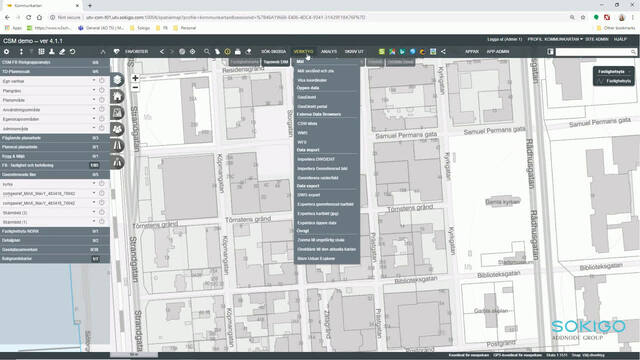This screenshot has height=360, width=640.
Task: Expand the Bakgrundskartor layer group
Action: 55,259
